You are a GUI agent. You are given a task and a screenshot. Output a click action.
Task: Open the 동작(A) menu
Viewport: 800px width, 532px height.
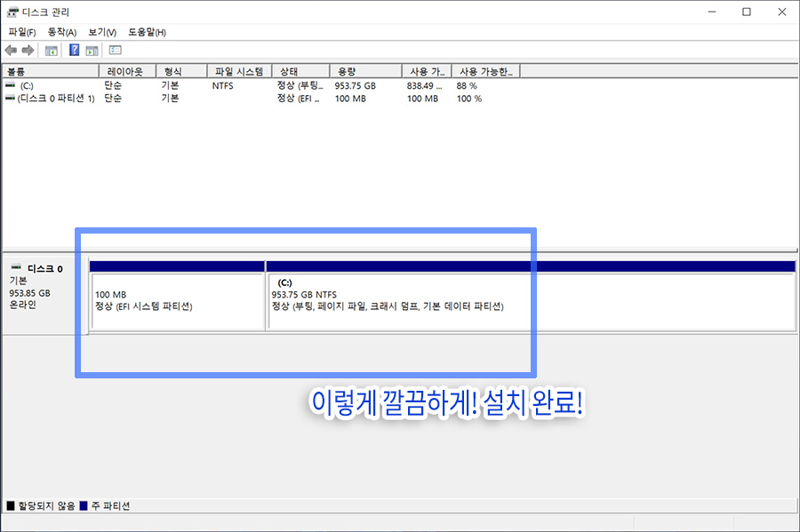pyautogui.click(x=61, y=32)
